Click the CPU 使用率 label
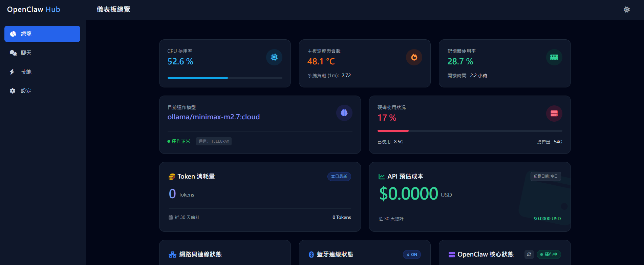This screenshot has height=265, width=644. coord(180,51)
